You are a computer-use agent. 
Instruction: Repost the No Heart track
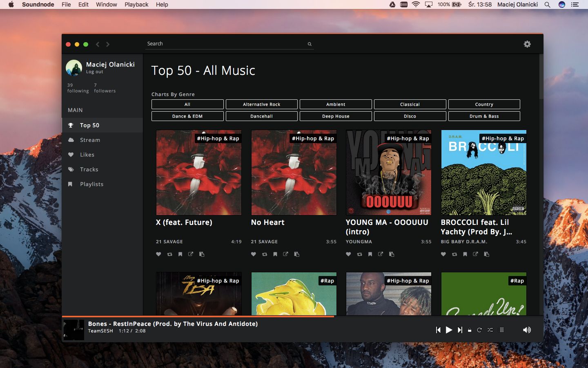click(265, 254)
